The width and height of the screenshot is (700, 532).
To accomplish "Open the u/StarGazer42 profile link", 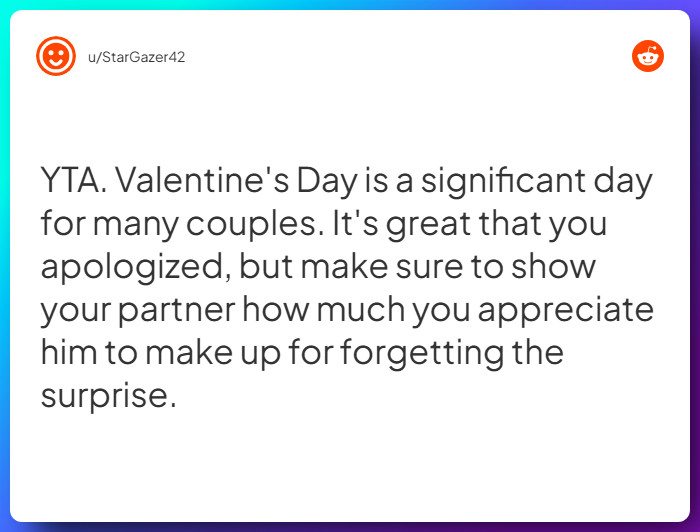I will [136, 57].
